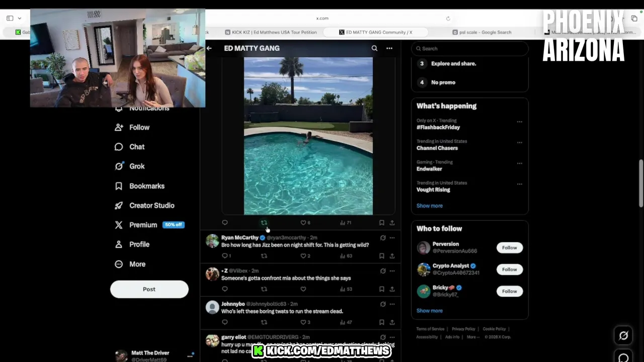Screen dimensions: 644x362
Task: Switch to psl scale Google Search tab
Action: pyautogui.click(x=481, y=32)
